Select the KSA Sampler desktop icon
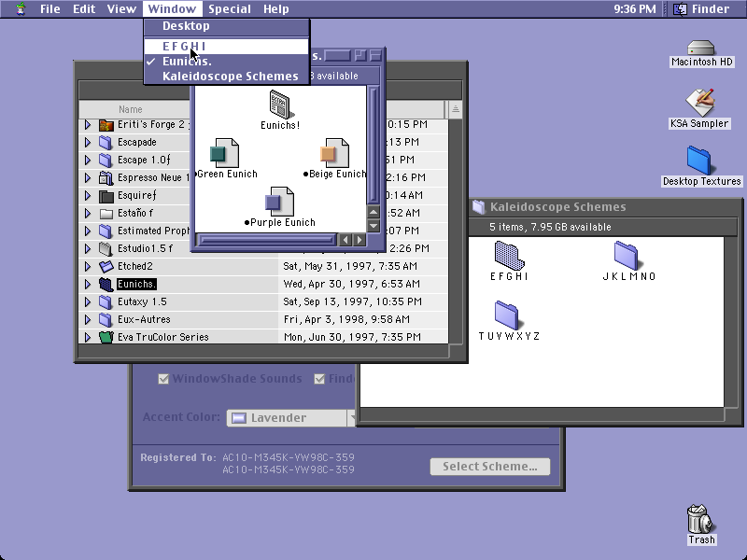747x560 pixels. [699, 102]
